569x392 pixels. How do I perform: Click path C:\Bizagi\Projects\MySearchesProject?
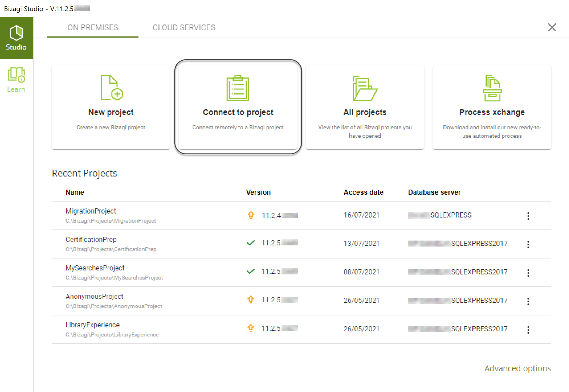coord(114,278)
